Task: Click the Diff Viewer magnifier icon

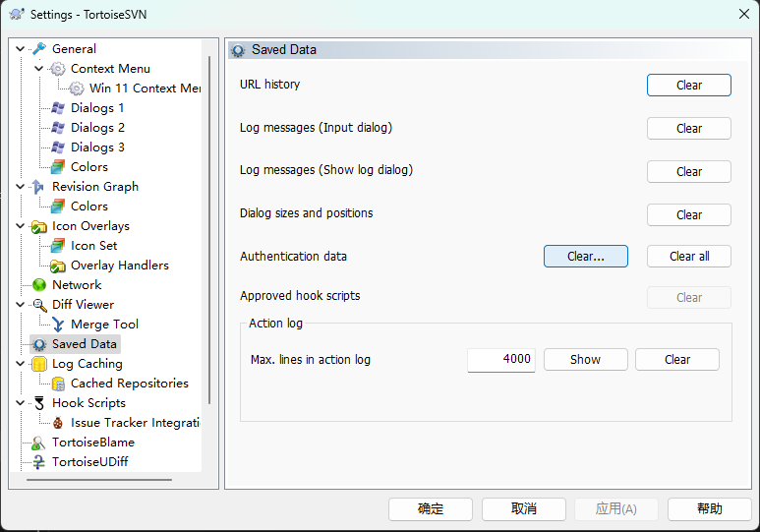Action: click(x=38, y=305)
